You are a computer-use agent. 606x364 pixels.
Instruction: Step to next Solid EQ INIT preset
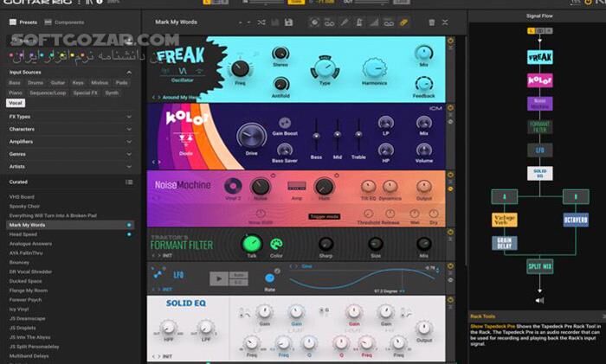point(158,356)
